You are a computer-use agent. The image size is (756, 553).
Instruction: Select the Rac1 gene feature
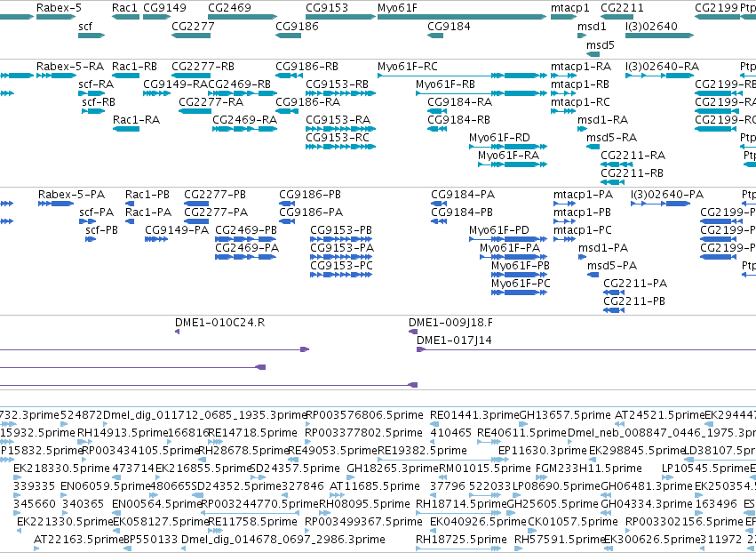[x=125, y=17]
